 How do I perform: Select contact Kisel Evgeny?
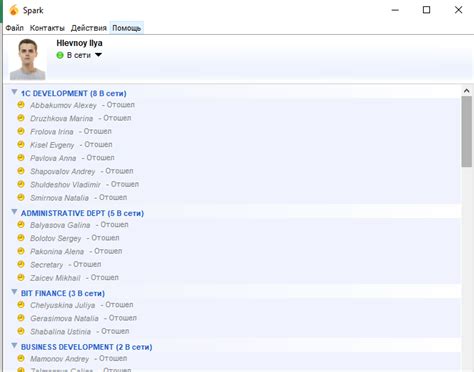pyautogui.click(x=52, y=145)
